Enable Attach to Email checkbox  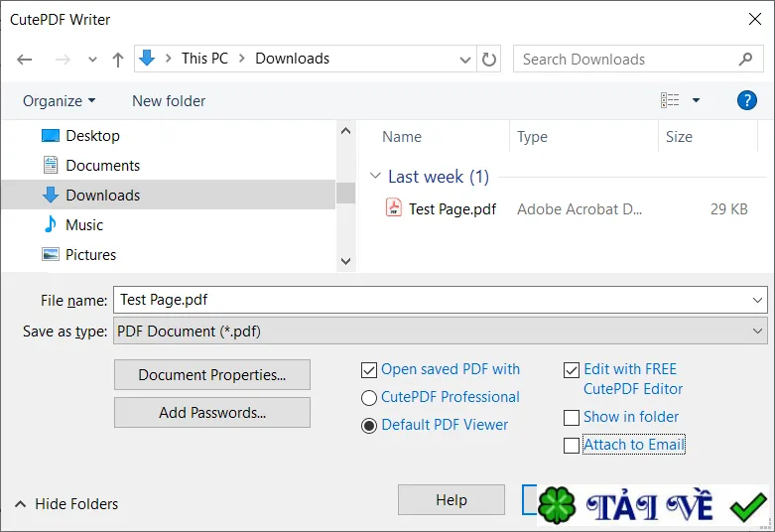[x=572, y=445]
